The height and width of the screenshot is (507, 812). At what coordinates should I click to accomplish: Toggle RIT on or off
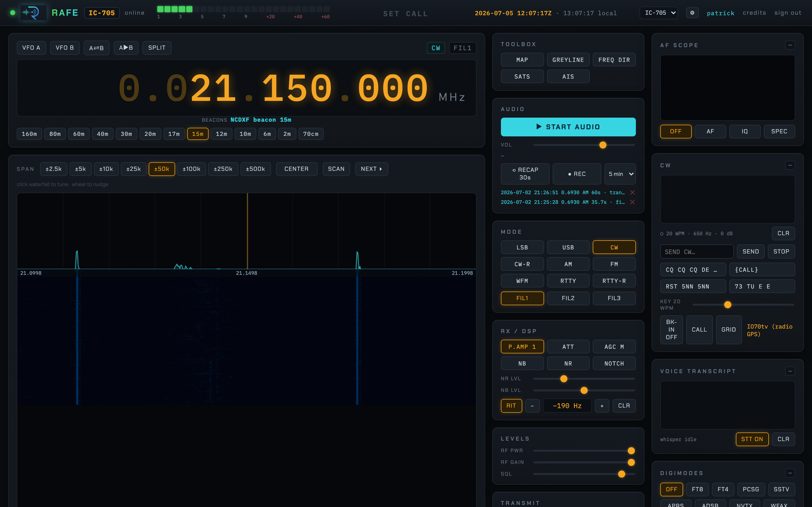tap(511, 406)
